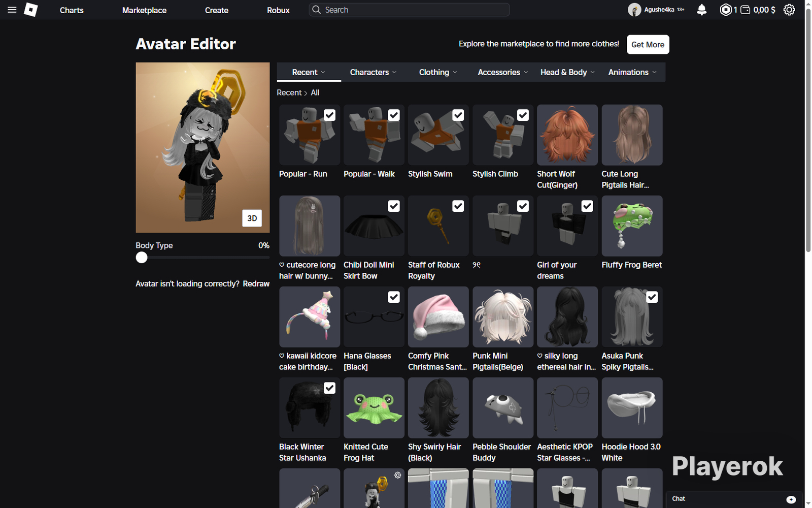Open Charts in the top navigation
Viewport: 812px width, 508px height.
pyautogui.click(x=72, y=10)
